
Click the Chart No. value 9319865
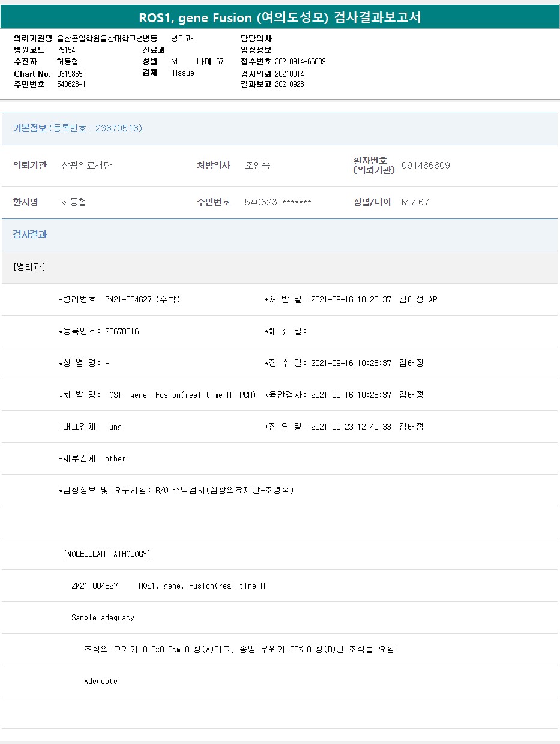tap(70, 73)
